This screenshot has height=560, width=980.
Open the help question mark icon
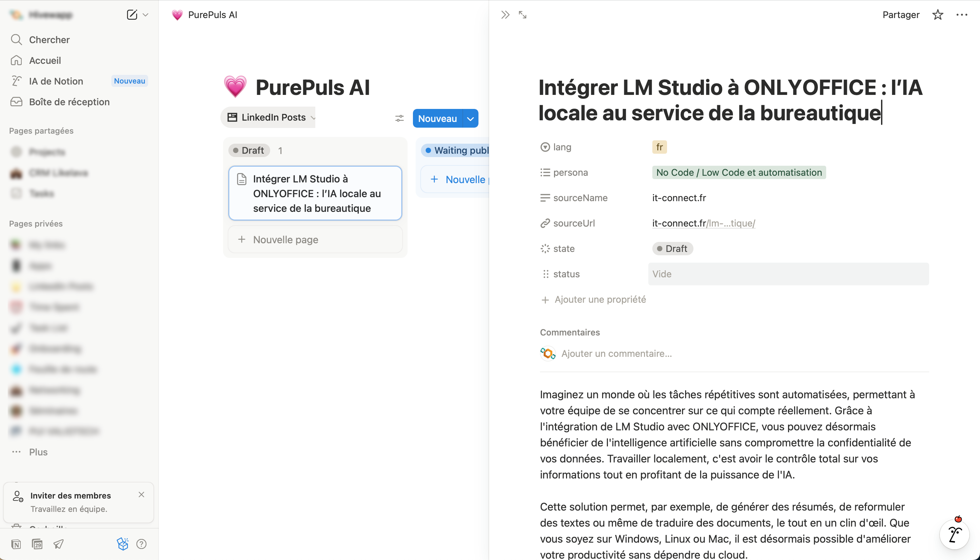pyautogui.click(x=141, y=544)
